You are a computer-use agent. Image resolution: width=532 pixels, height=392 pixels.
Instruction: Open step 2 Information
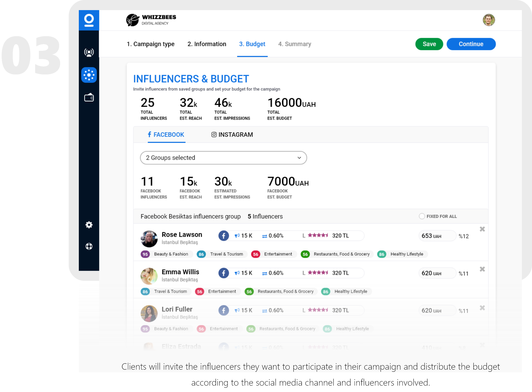tap(207, 44)
